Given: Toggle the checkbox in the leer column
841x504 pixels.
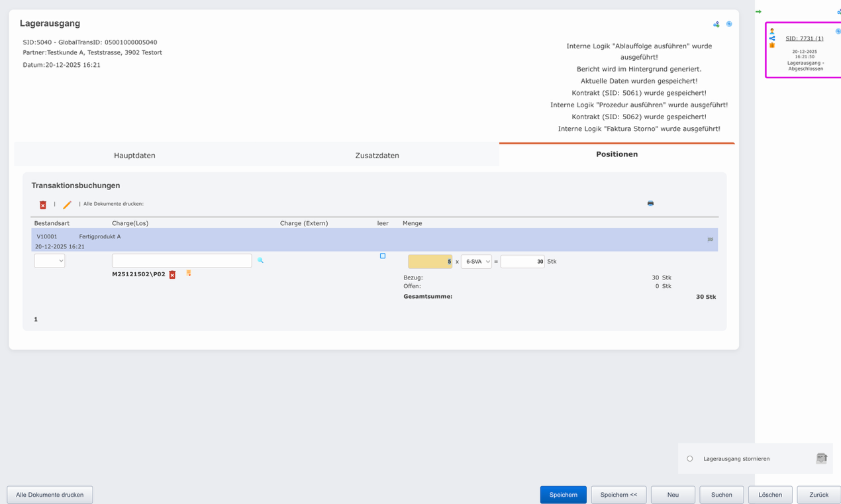Looking at the screenshot, I should [x=381, y=255].
